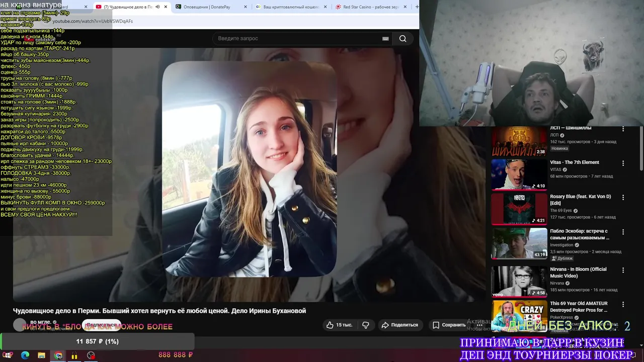
Task: Share the video via Поделиться button
Action: (x=400, y=325)
